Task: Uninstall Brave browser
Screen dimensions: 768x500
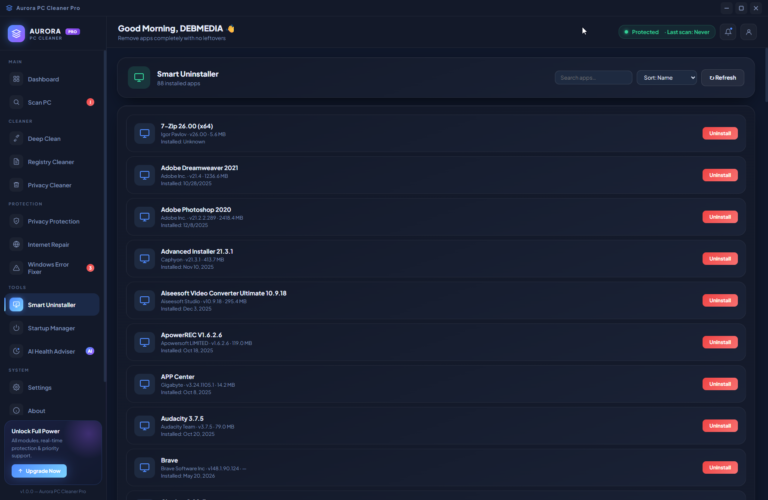Action: coord(720,468)
